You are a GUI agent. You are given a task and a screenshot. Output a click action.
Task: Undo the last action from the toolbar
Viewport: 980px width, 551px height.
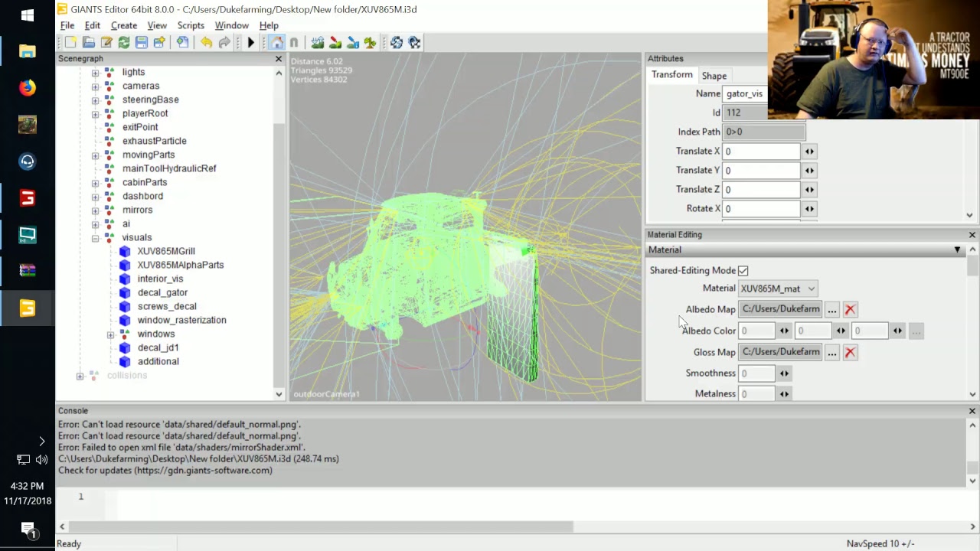(207, 43)
